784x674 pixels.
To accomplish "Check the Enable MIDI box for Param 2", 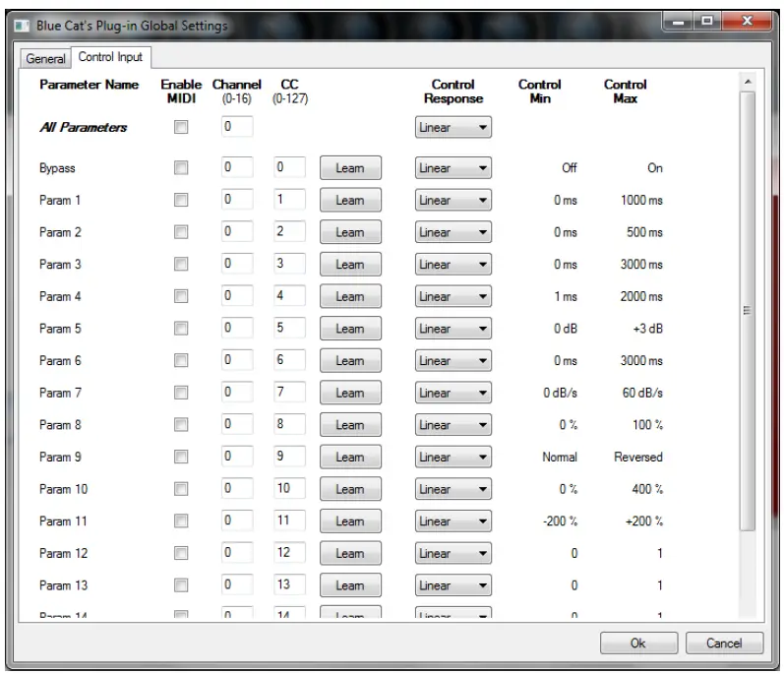I will 181,232.
